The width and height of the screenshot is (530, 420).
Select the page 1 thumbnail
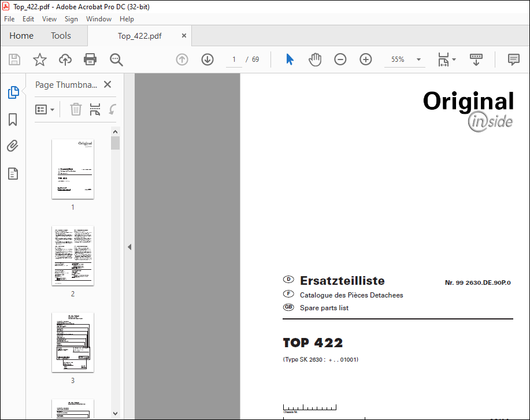pyautogui.click(x=73, y=169)
